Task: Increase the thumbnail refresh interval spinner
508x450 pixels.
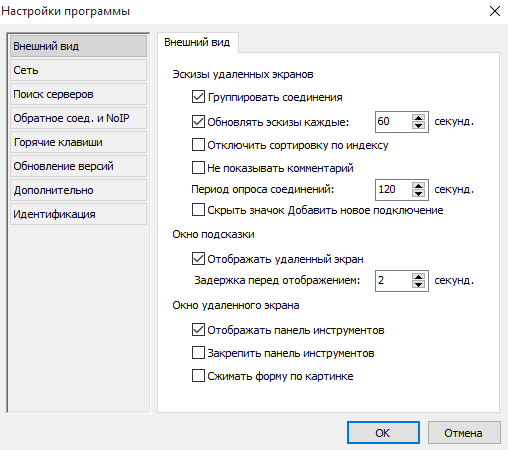Action: (x=418, y=118)
